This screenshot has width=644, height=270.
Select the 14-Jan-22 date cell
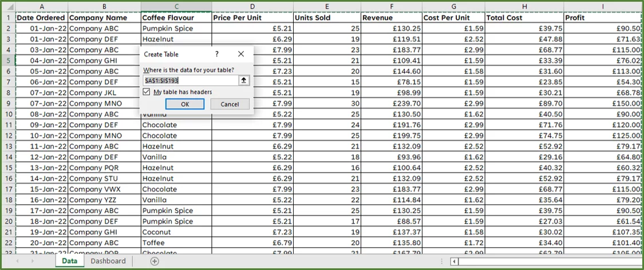(41, 178)
